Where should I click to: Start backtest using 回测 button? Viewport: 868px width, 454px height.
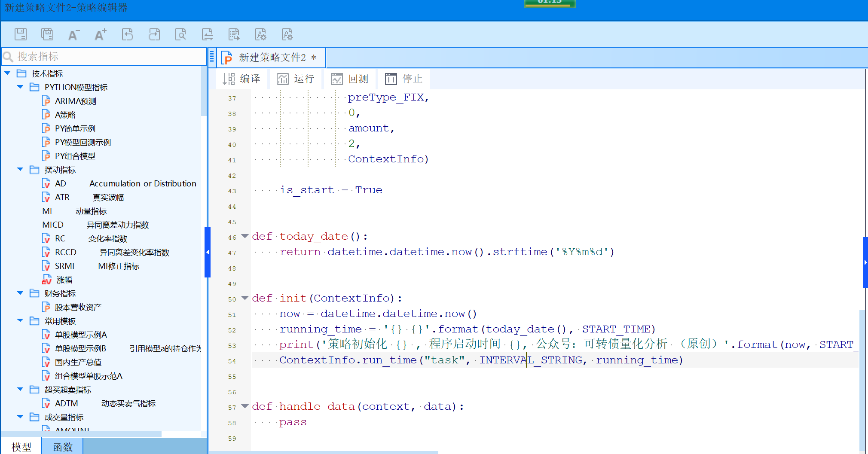pos(350,79)
